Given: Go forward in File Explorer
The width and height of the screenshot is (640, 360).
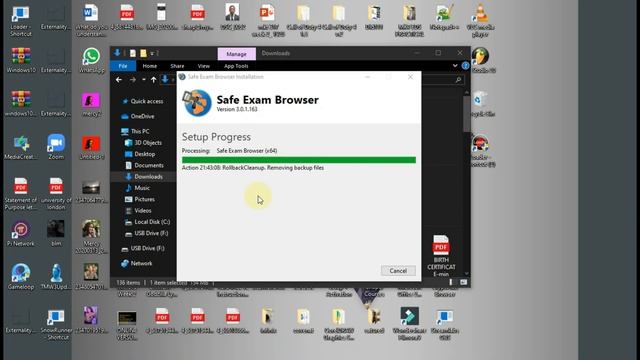Looking at the screenshot, I should click(x=133, y=80).
